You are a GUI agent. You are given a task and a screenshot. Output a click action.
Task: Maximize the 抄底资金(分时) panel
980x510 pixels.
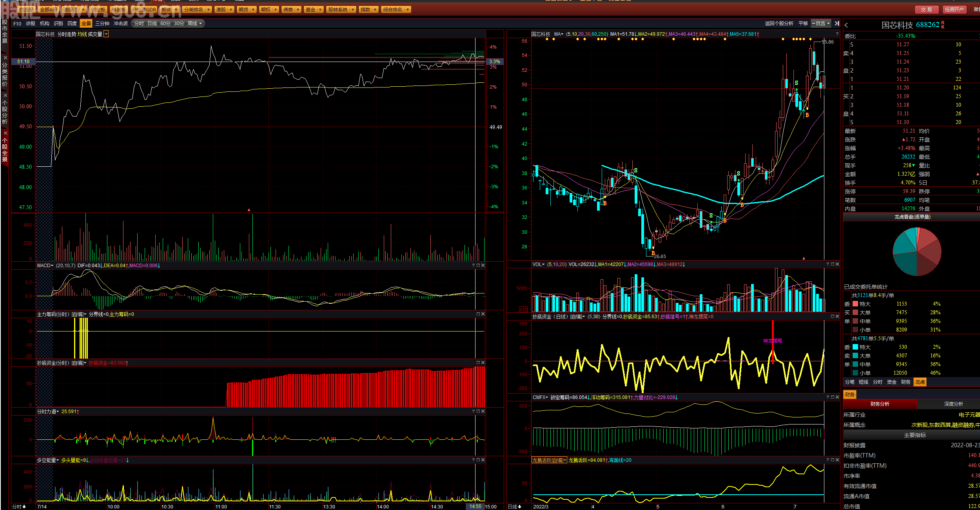[478, 363]
